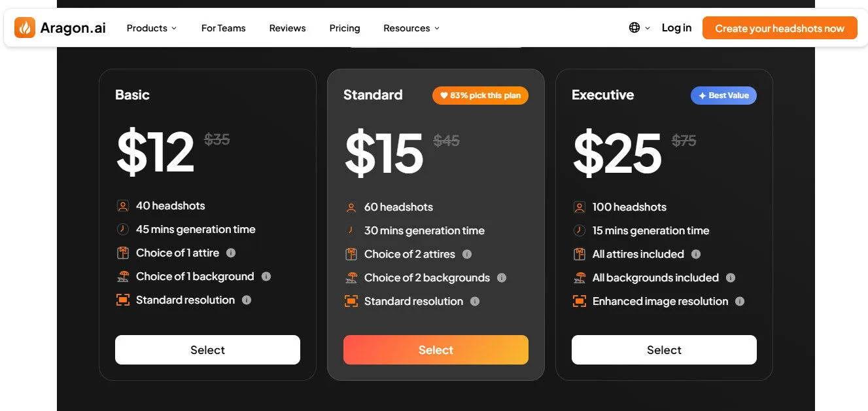Click the 83% pick this plan badge

point(480,96)
